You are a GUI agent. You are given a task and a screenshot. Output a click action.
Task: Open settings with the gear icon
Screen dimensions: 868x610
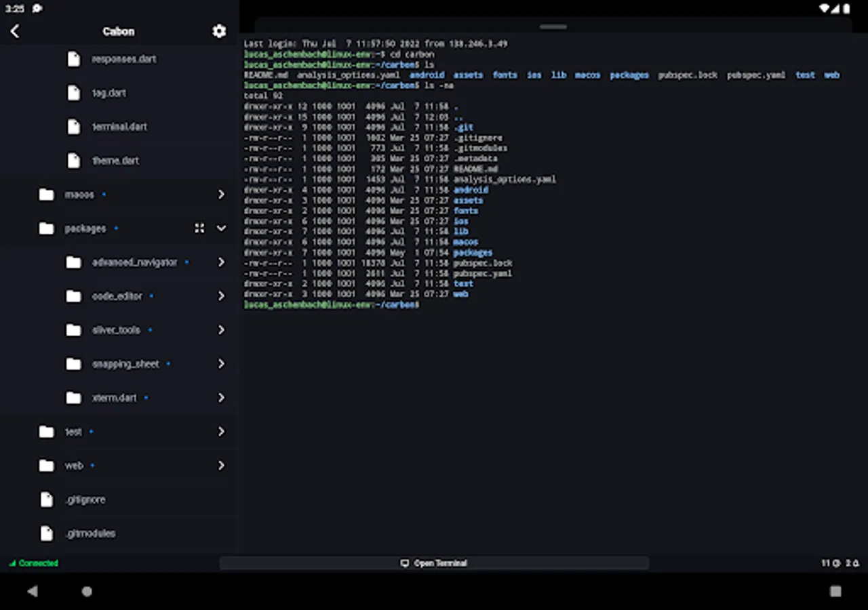pos(219,31)
